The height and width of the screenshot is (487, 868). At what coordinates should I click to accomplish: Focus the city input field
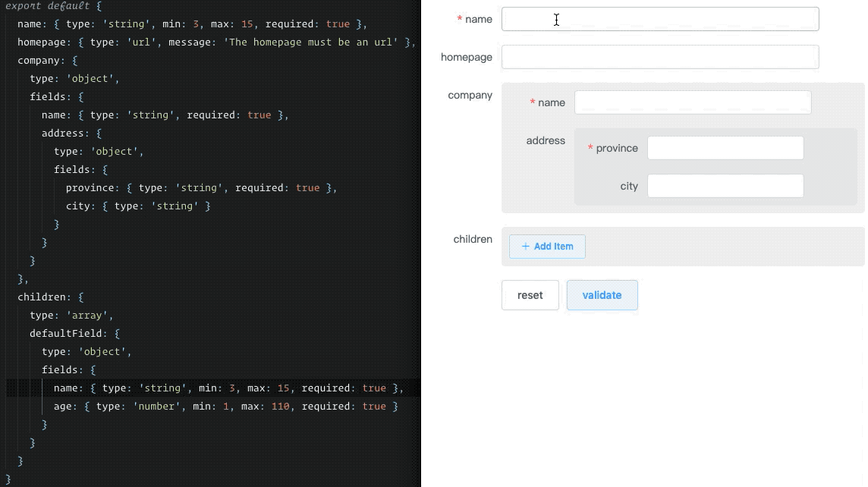click(x=725, y=185)
